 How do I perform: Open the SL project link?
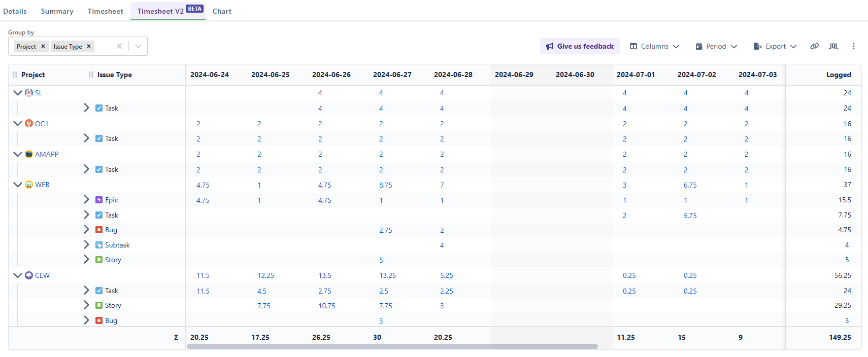click(39, 93)
